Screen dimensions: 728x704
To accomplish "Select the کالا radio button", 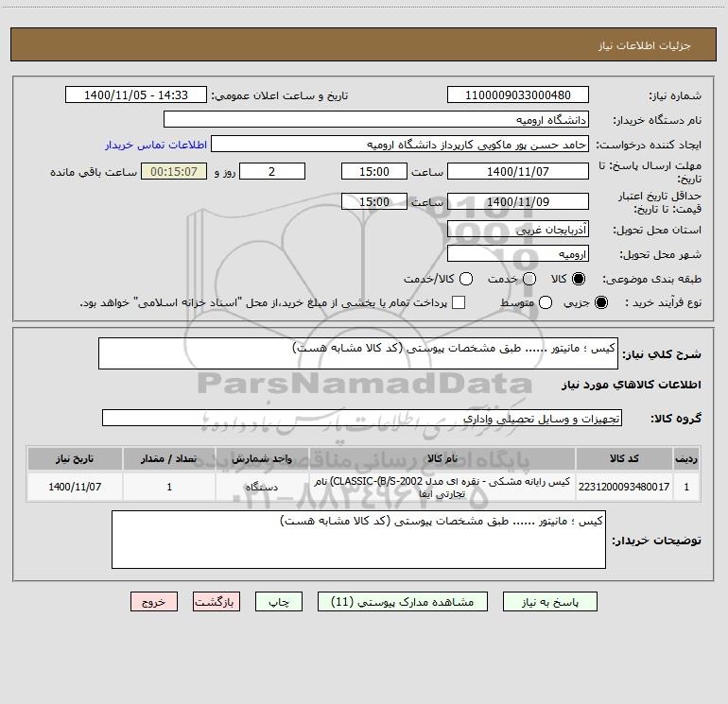I will coord(579,279).
